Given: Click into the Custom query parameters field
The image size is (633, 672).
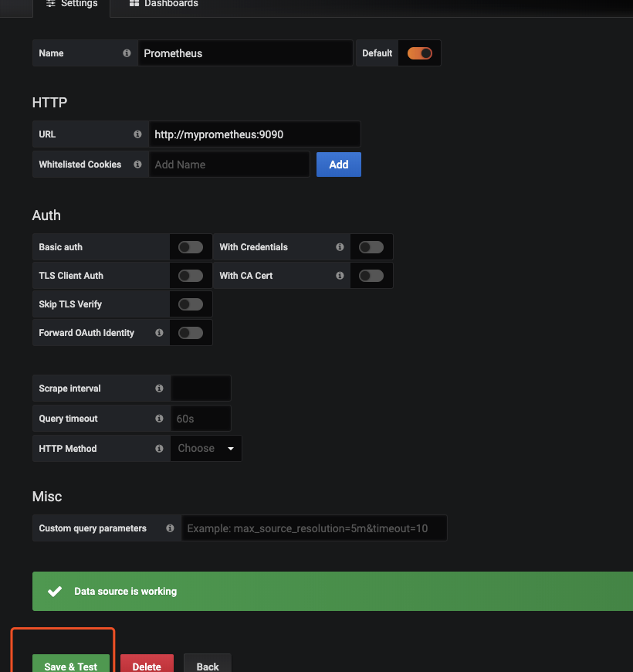Looking at the screenshot, I should 313,529.
